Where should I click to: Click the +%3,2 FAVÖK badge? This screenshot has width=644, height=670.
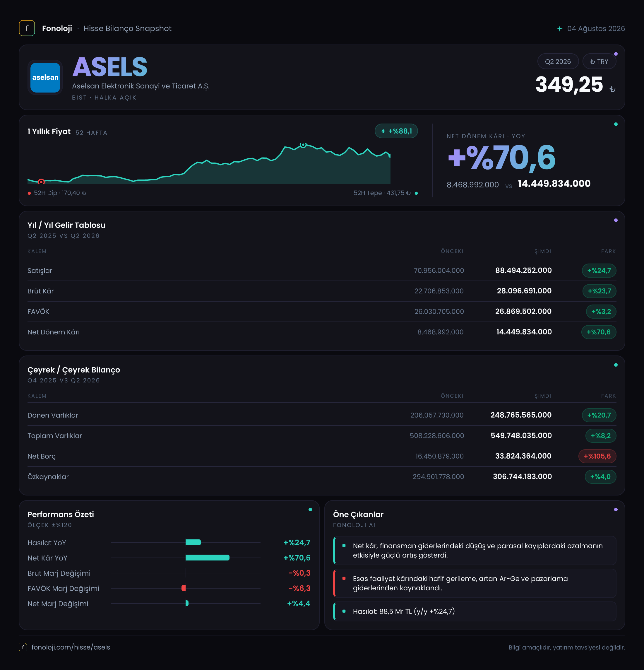tap(601, 311)
